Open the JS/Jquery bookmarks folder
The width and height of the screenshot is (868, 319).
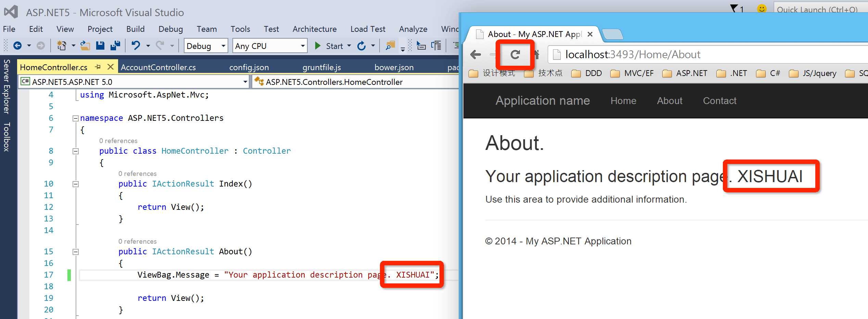[x=813, y=73]
